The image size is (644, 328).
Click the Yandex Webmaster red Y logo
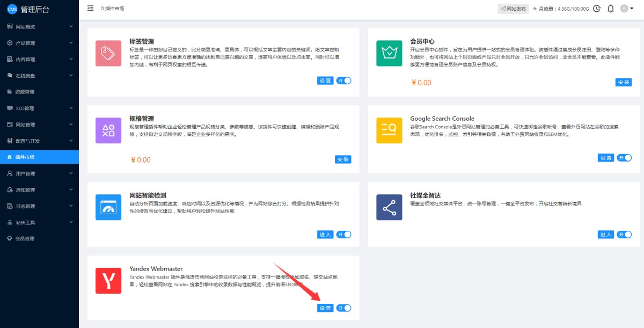108,281
